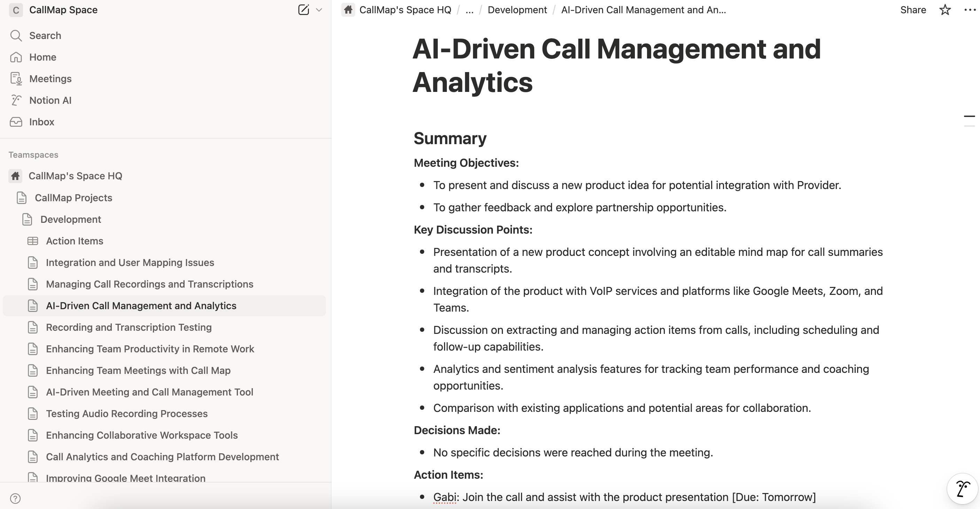
Task: Click the Search magnifier icon
Action: 16,36
